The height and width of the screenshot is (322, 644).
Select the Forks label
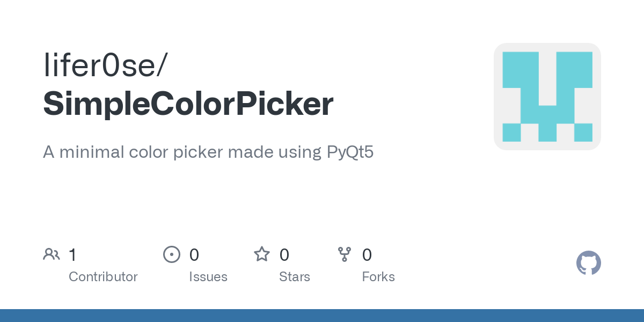pos(378,277)
